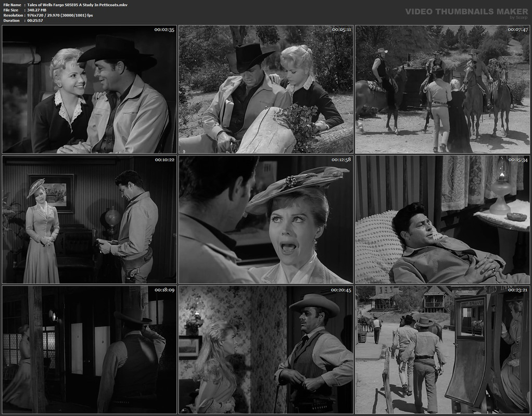The width and height of the screenshot is (532, 416).
Task: Click the duration value 00:25:57
Action: click(35, 20)
